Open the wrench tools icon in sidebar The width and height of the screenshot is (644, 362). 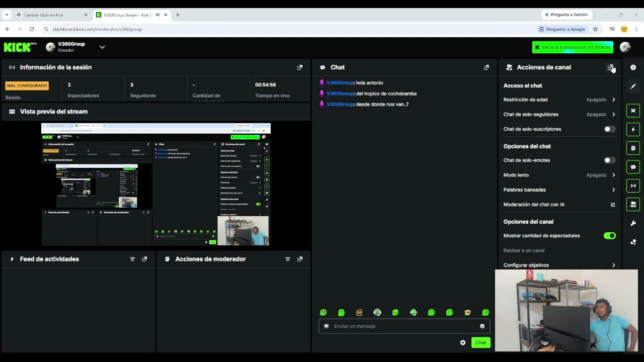633,223
